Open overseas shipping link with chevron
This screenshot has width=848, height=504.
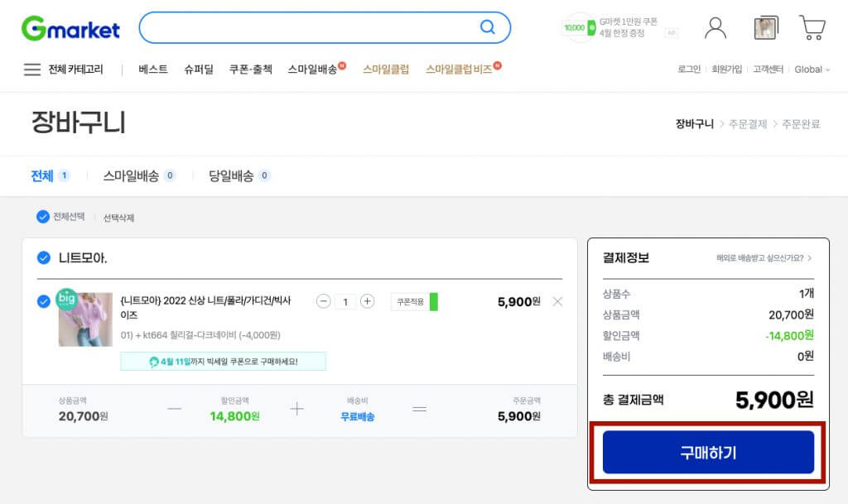pyautogui.click(x=764, y=258)
